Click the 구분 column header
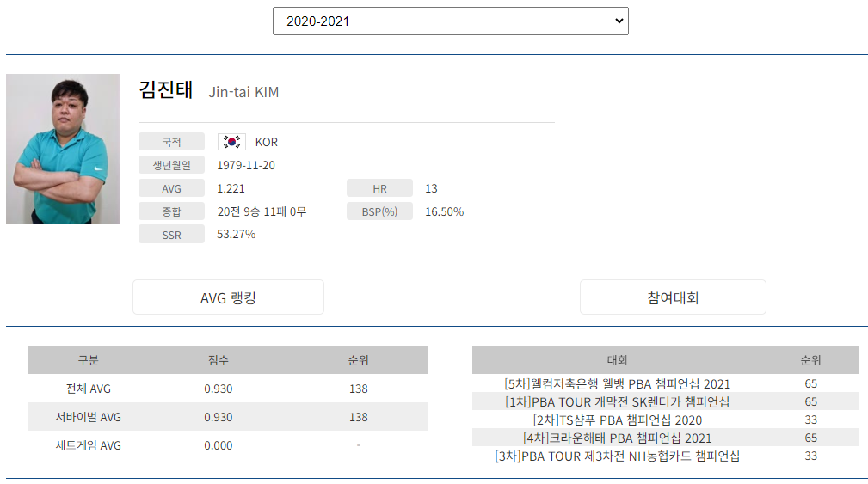Screen dimensions: 868x484 click(x=88, y=360)
